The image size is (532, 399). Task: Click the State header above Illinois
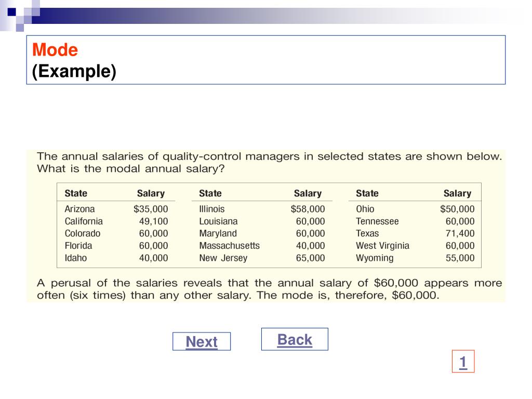(210, 193)
